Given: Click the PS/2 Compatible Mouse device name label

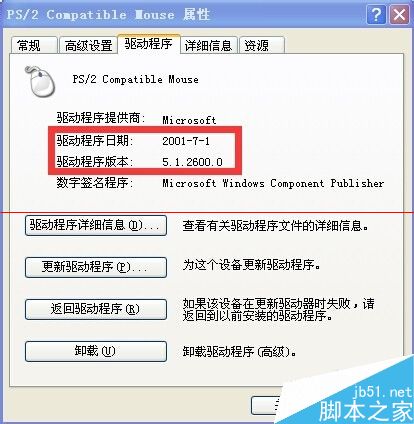Looking at the screenshot, I should pyautogui.click(x=135, y=79).
